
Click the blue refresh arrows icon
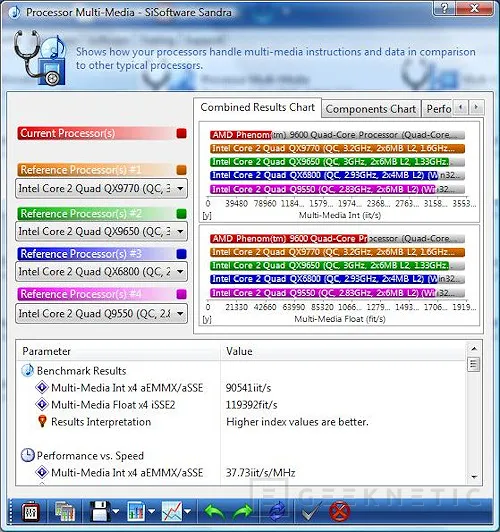[x=277, y=511]
